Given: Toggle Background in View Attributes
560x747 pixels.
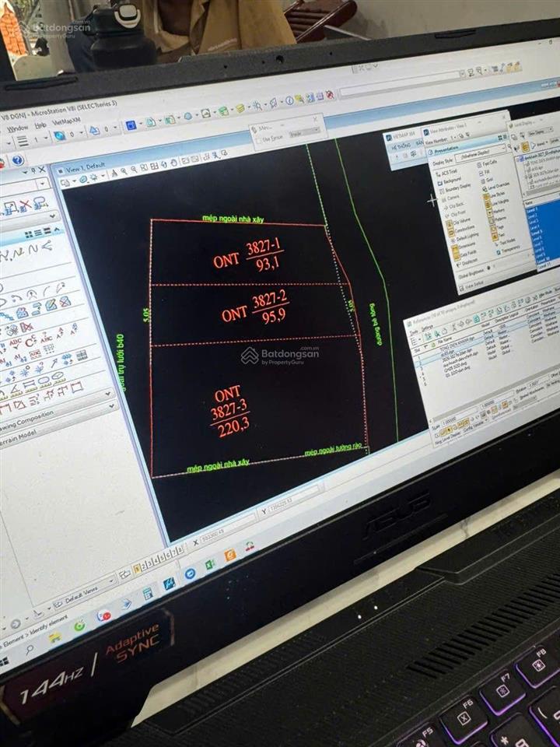Looking at the screenshot, I should pos(451,181).
